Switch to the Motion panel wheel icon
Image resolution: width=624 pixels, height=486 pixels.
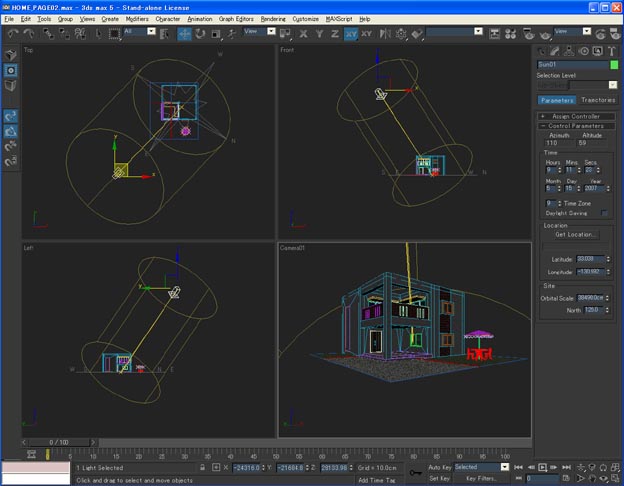(x=583, y=51)
